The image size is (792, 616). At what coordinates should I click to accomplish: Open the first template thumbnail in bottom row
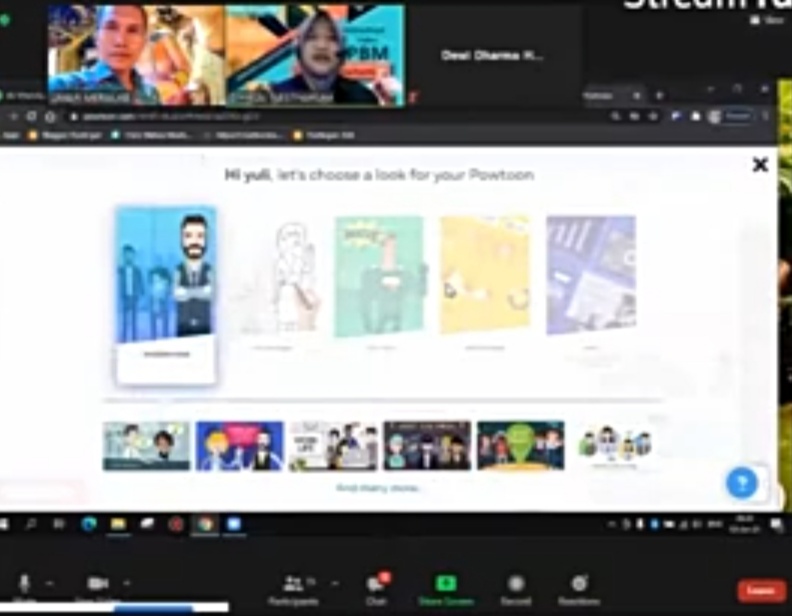(146, 446)
